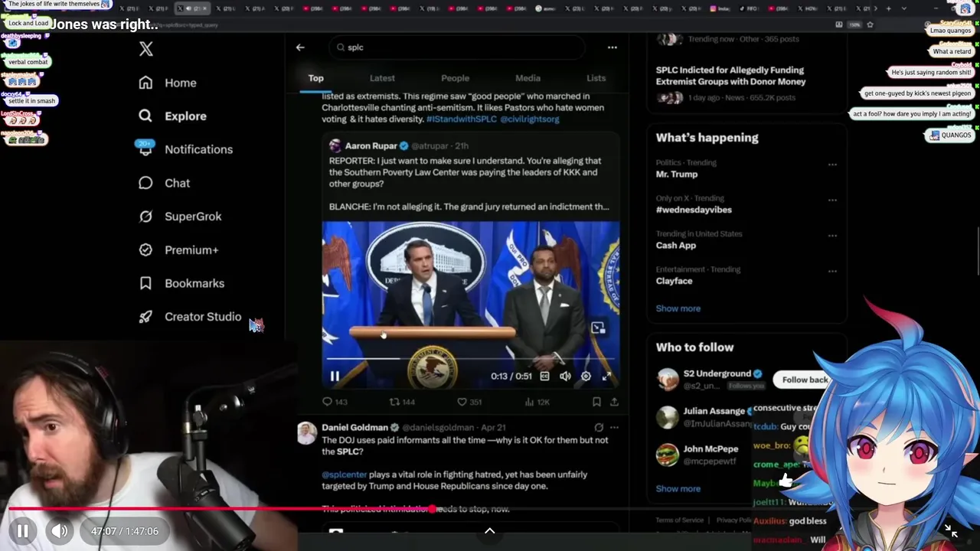The image size is (980, 551).
Task: Open the @splcenter mention link
Action: (344, 474)
